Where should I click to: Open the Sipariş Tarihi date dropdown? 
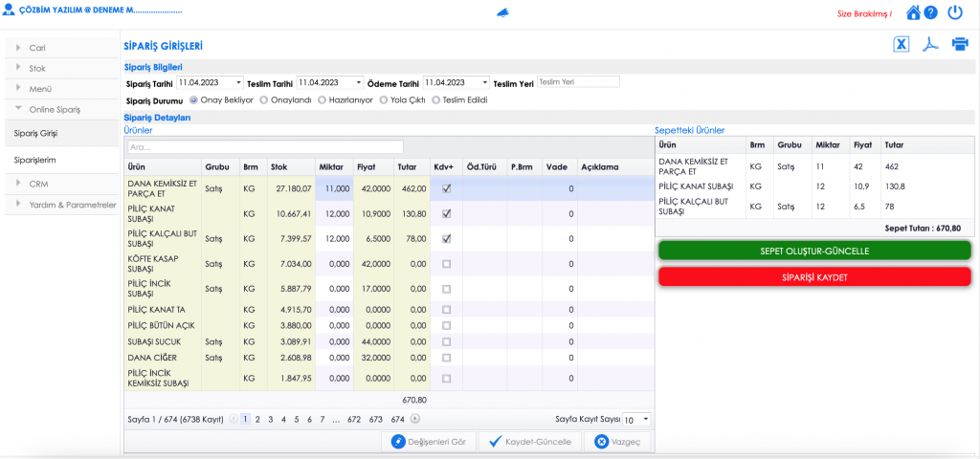(238, 83)
